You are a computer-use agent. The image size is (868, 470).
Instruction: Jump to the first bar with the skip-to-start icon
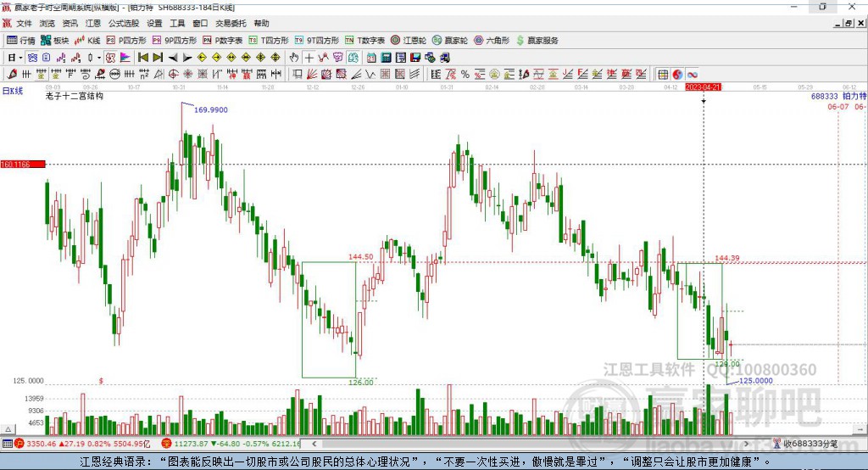tap(142, 58)
